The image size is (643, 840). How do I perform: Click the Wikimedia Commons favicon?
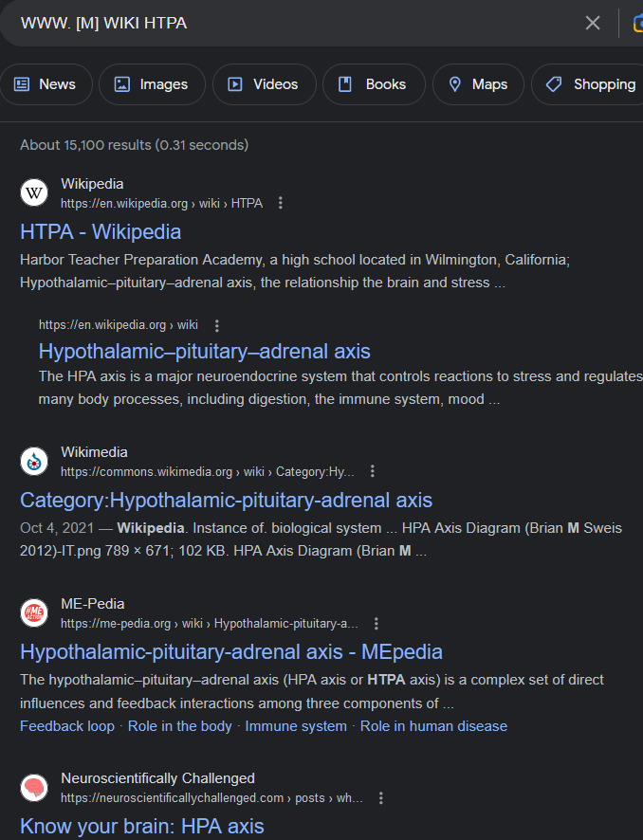[x=34, y=462]
